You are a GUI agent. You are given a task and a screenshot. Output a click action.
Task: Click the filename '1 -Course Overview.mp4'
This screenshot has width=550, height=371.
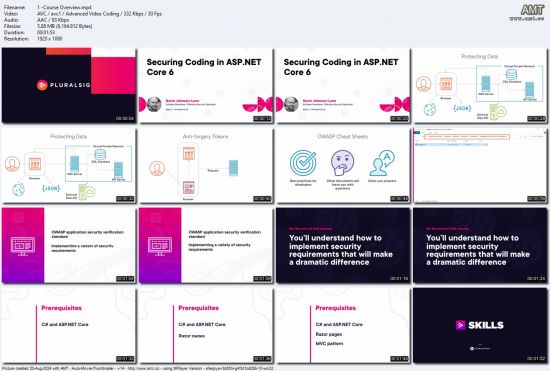65,7
